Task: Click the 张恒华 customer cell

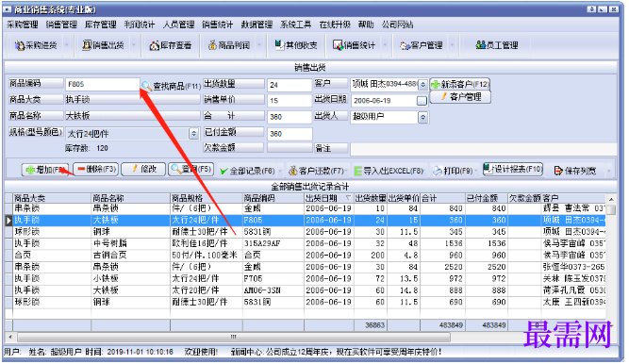Action: pyautogui.click(x=573, y=267)
